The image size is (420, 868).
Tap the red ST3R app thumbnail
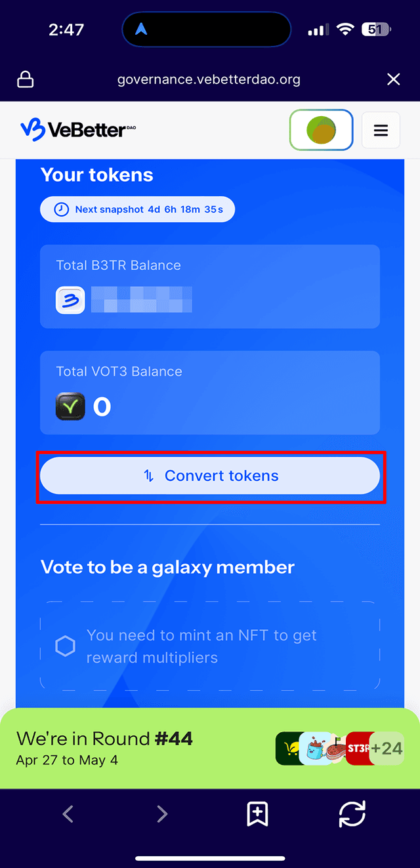click(357, 748)
